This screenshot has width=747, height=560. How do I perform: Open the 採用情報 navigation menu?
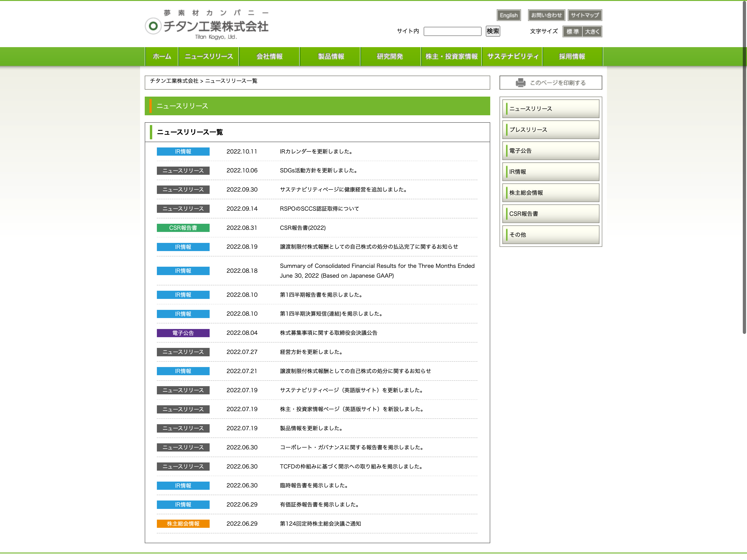click(572, 56)
